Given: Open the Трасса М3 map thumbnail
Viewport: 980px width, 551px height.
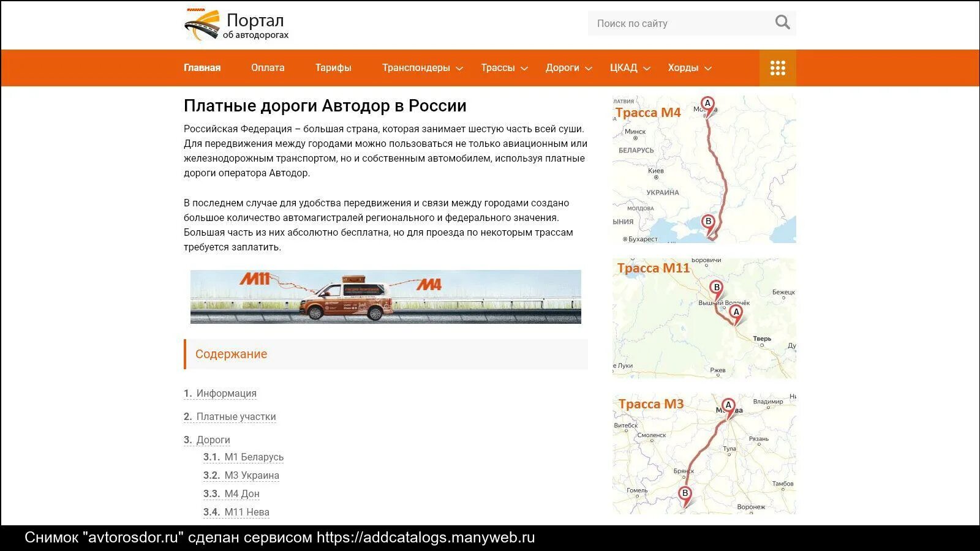Looking at the screenshot, I should [x=704, y=454].
